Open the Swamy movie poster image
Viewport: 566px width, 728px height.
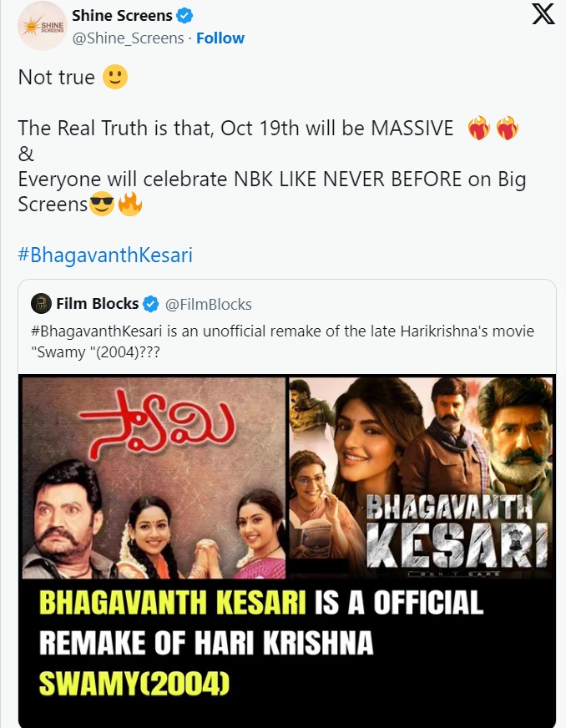[154, 478]
